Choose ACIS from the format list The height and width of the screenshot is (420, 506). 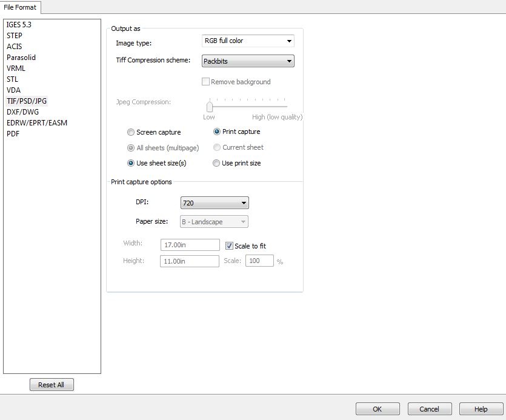click(x=15, y=47)
